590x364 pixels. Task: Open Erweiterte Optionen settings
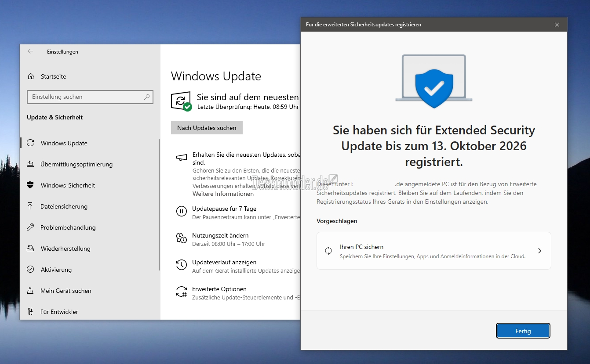click(219, 289)
